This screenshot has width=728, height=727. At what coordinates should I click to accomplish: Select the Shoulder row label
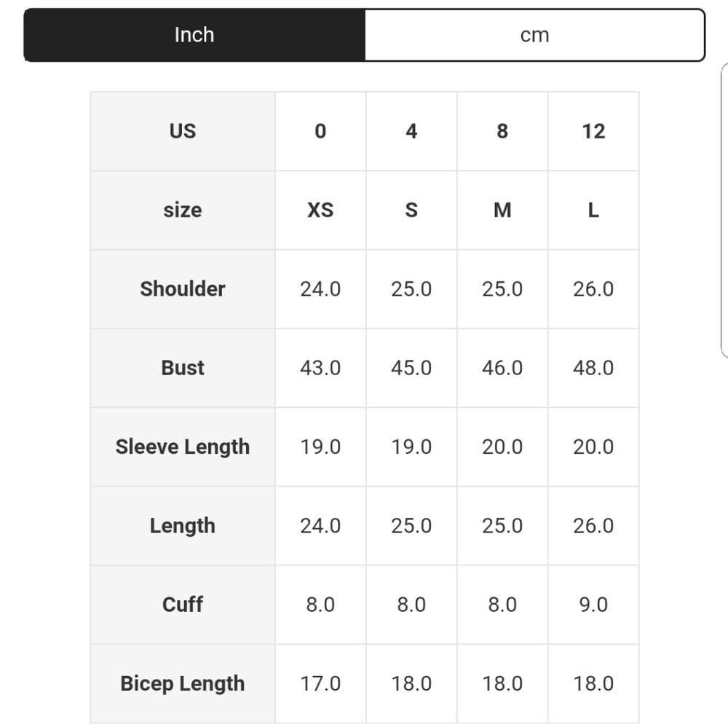pos(183,289)
